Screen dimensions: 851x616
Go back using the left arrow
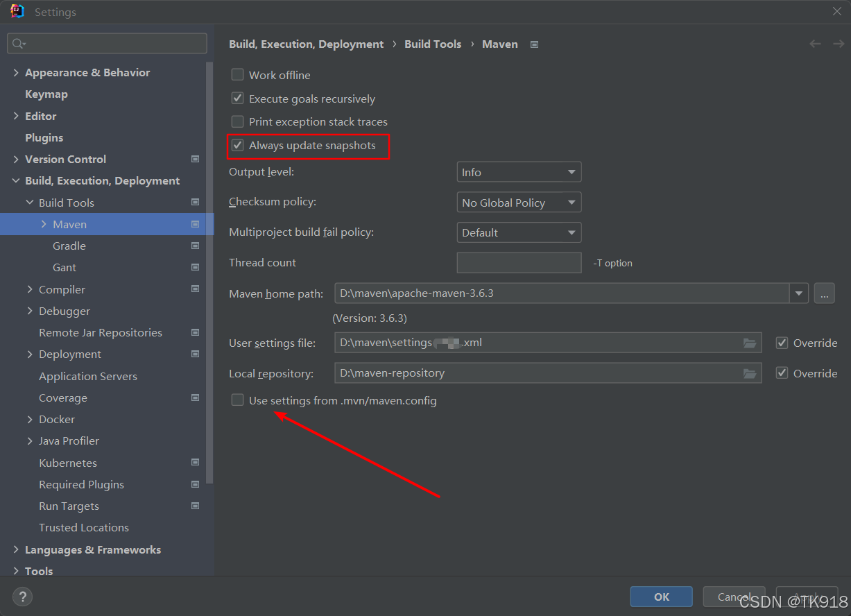click(815, 44)
